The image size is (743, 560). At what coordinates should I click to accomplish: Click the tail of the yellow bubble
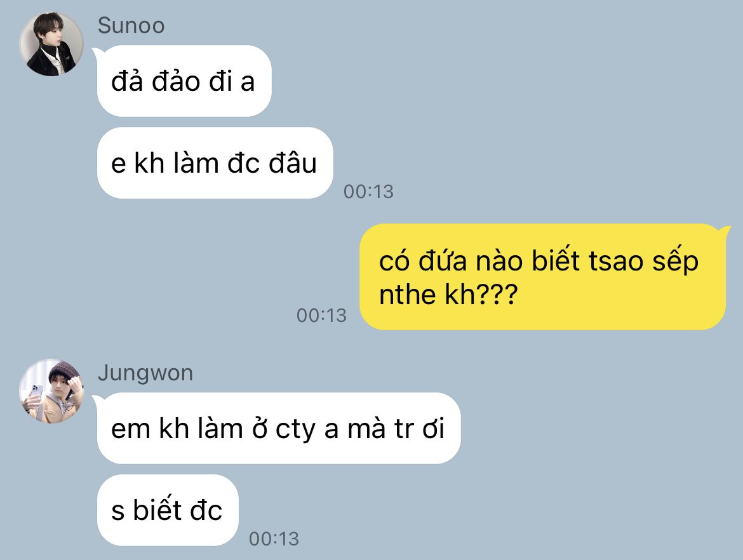tap(723, 230)
